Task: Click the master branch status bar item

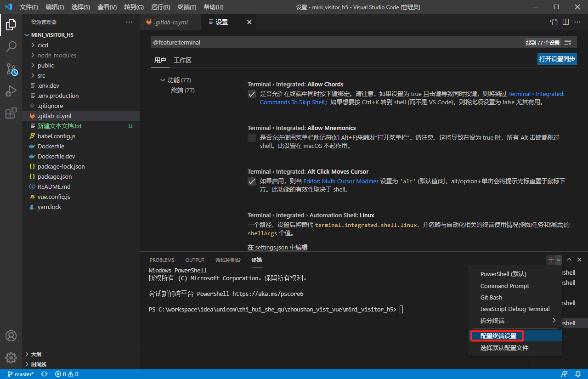Action: (21, 374)
